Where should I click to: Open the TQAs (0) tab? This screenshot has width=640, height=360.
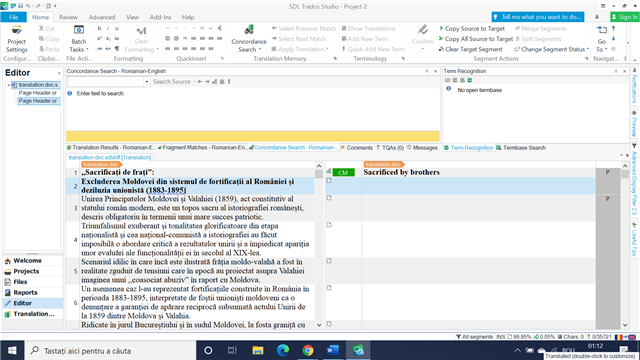(x=390, y=148)
